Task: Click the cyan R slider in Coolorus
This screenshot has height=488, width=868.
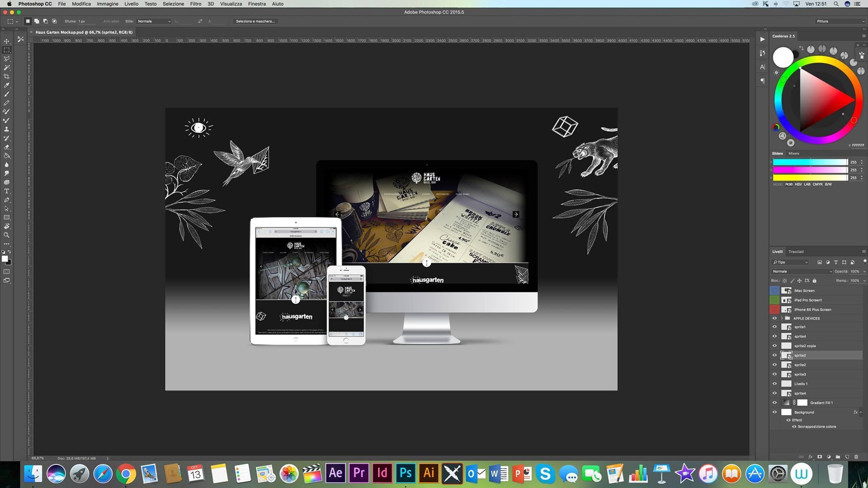Action: (x=810, y=162)
